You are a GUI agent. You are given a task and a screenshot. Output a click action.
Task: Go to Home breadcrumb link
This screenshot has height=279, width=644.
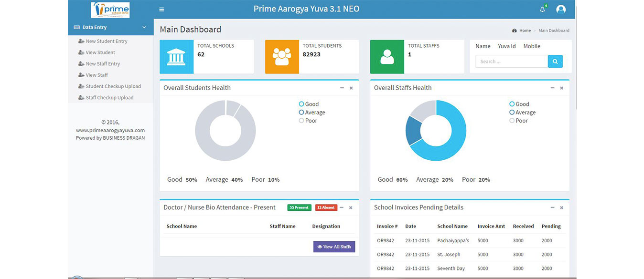pyautogui.click(x=525, y=31)
